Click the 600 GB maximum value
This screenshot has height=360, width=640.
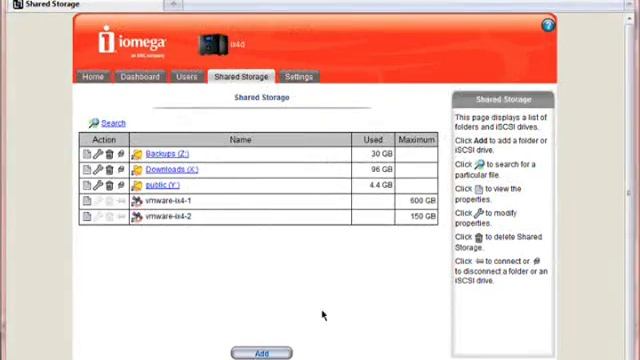coord(423,201)
